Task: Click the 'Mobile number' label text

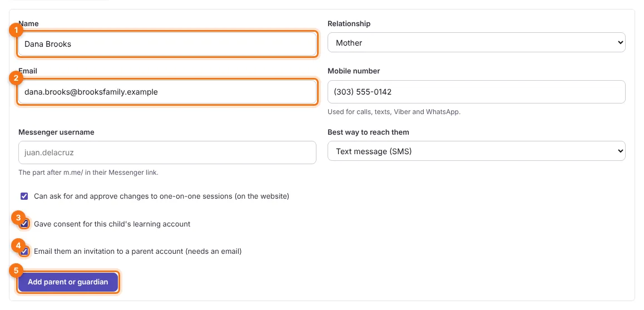Action: click(x=354, y=71)
